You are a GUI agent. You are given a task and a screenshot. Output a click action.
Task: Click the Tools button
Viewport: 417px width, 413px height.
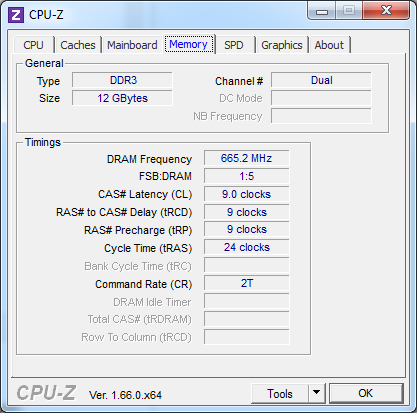pyautogui.click(x=280, y=393)
